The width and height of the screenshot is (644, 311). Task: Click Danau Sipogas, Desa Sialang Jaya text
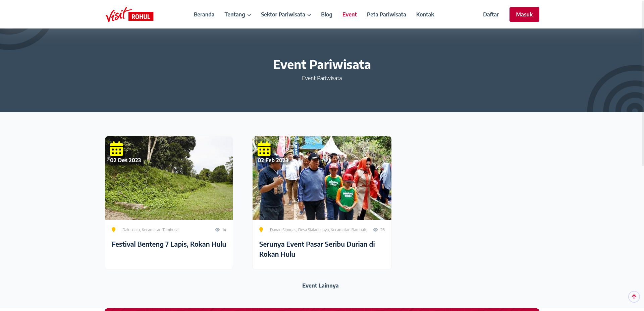coord(318,230)
